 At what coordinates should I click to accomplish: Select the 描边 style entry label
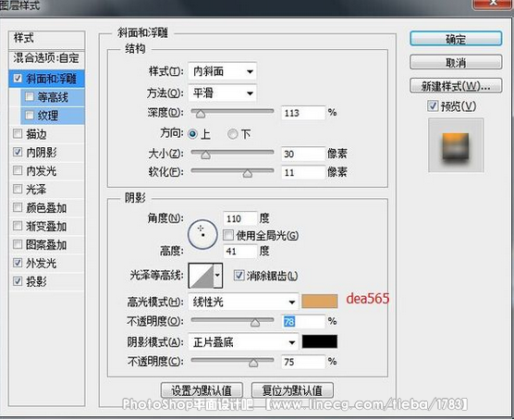[x=36, y=134]
